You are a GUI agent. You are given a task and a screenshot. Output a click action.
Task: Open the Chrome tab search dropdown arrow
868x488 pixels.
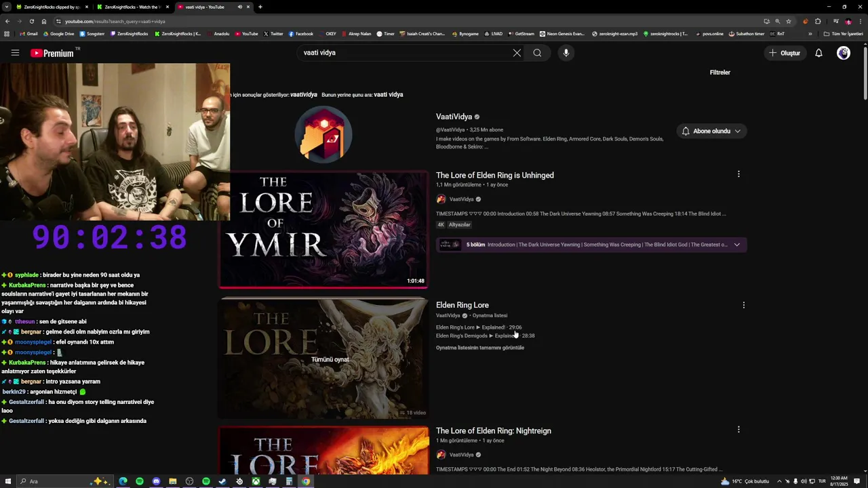tap(7, 7)
